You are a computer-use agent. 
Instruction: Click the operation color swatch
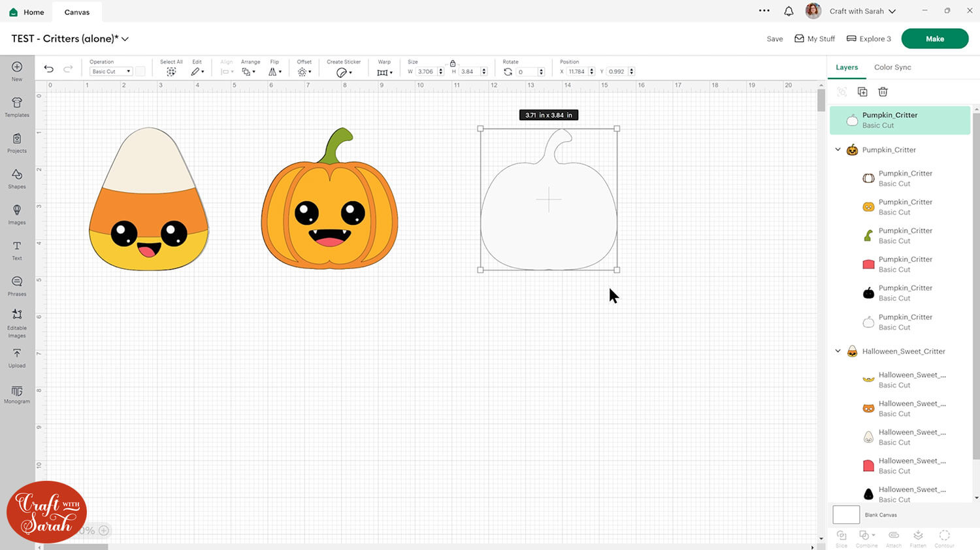(x=140, y=72)
